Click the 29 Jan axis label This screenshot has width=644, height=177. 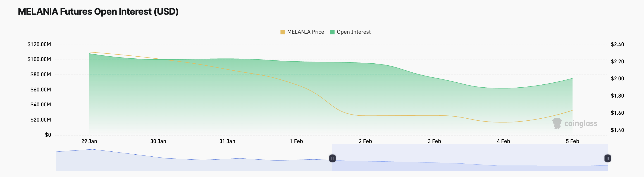[x=90, y=141]
